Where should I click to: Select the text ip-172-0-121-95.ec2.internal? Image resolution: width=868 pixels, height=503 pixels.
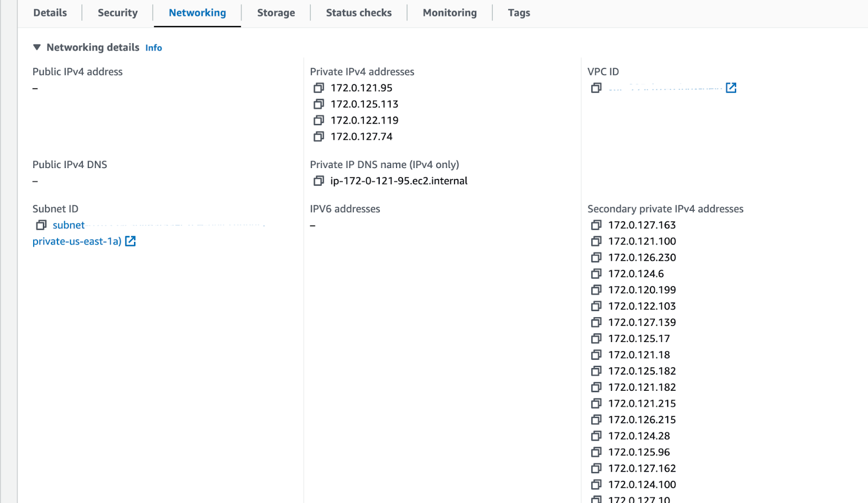399,181
